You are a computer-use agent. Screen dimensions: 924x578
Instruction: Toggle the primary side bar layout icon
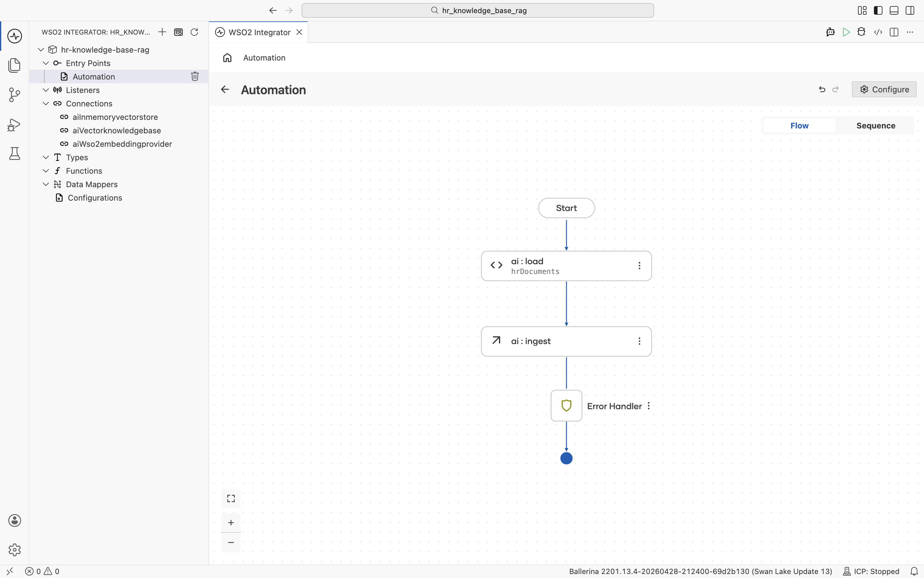coord(878,10)
